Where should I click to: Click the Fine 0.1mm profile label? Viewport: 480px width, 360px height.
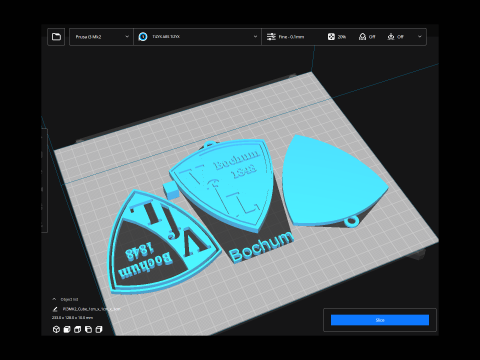pyautogui.click(x=291, y=37)
